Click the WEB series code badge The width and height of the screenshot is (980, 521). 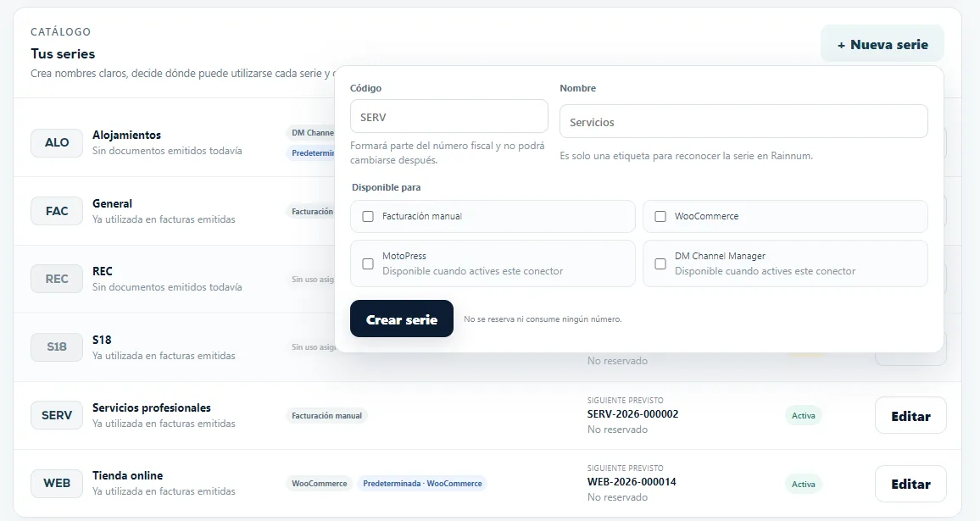pyautogui.click(x=56, y=484)
